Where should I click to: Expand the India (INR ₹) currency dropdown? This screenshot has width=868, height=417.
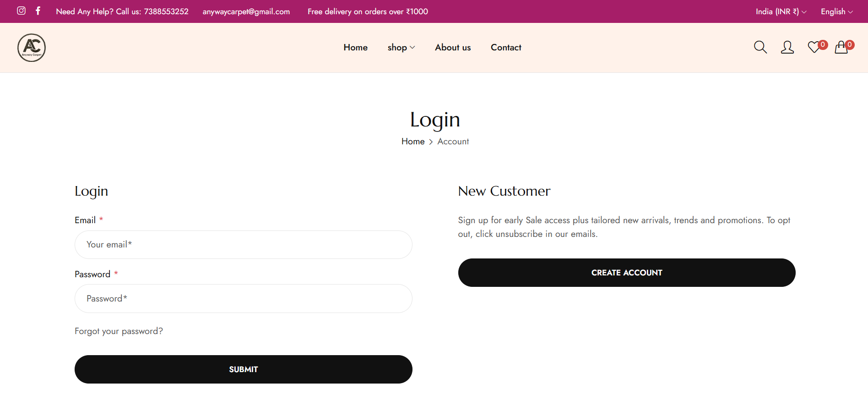(x=781, y=11)
